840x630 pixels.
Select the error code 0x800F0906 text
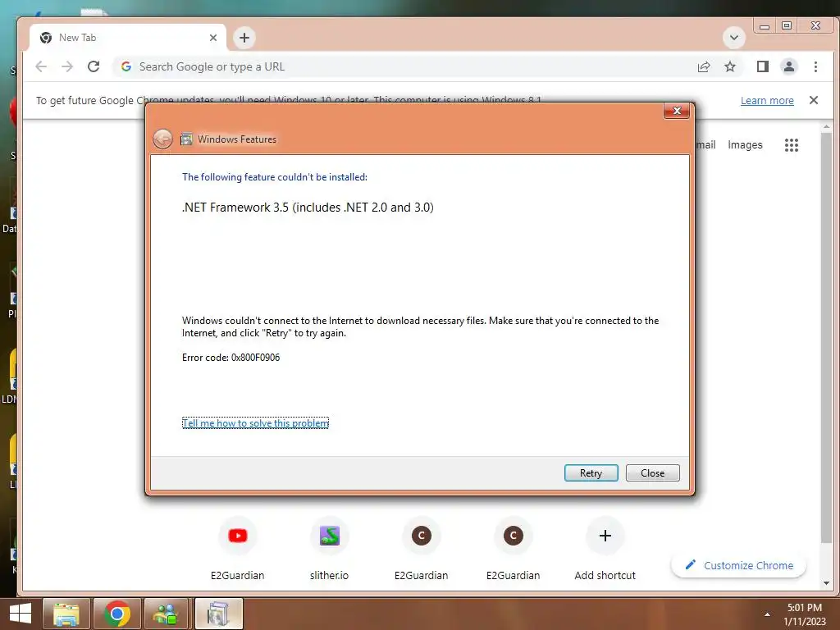256,358
